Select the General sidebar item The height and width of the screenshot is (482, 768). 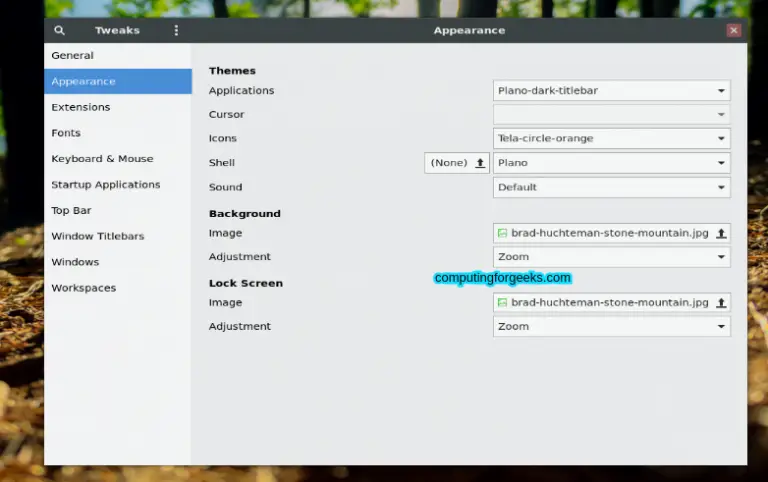pos(73,56)
